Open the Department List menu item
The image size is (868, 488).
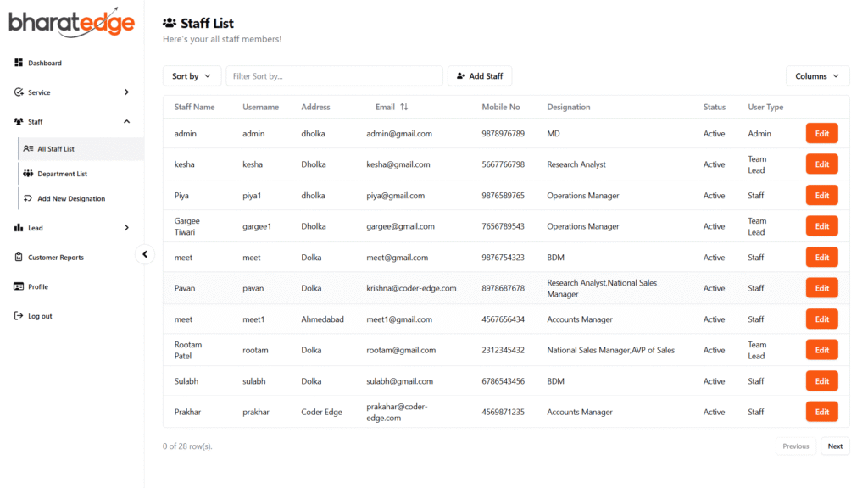[x=62, y=174]
